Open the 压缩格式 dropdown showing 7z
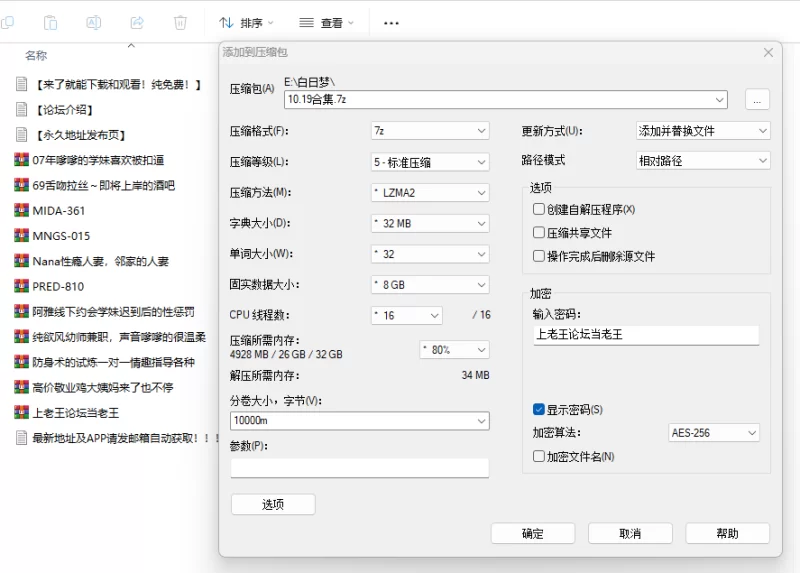Image resolution: width=800 pixels, height=573 pixels. (x=429, y=131)
